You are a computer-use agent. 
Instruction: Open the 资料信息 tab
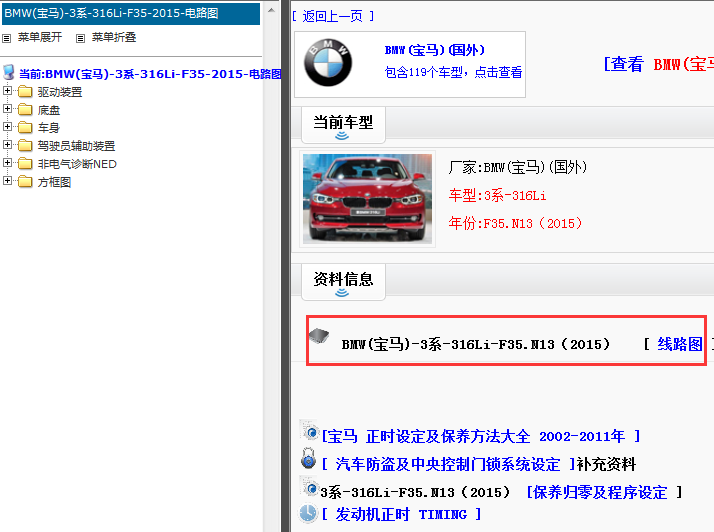343,281
